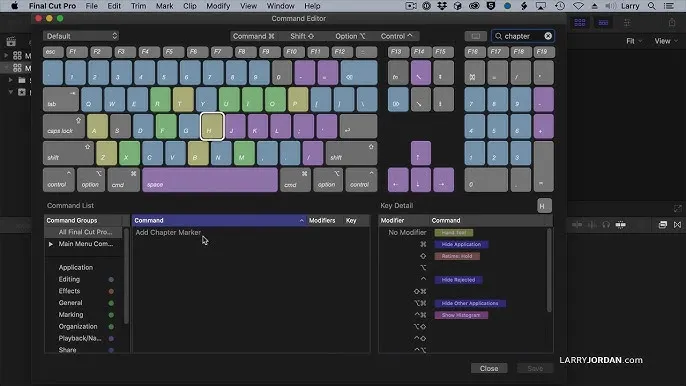Click the Key column header in Command List
The height and width of the screenshot is (386, 686).
coord(351,221)
